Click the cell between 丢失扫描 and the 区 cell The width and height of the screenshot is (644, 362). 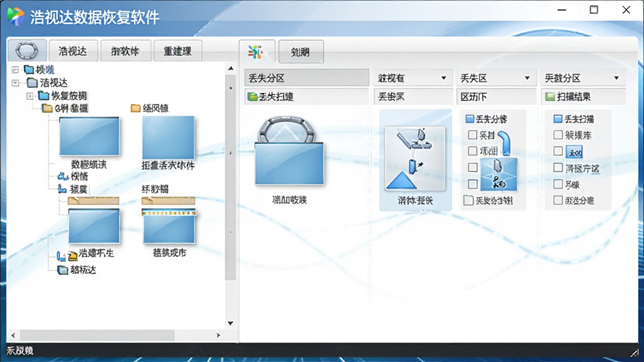413,97
